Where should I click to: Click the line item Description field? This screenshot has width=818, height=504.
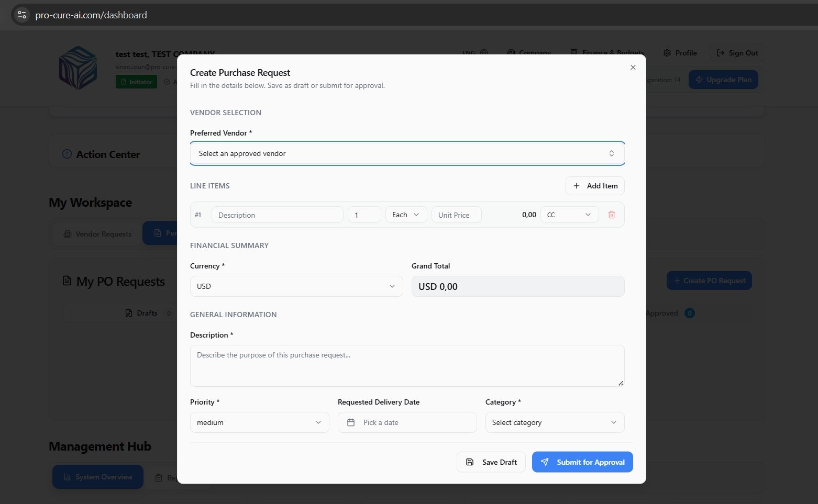[277, 215]
